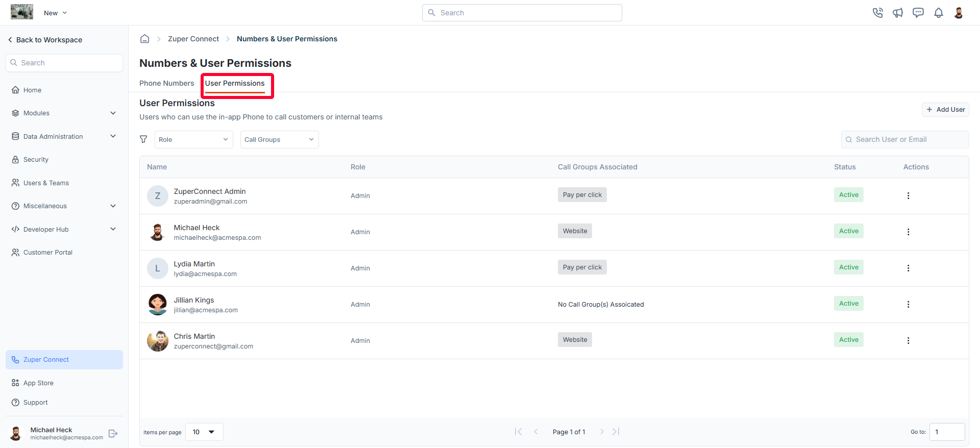
Task: Expand the Modules menu chevron
Action: [113, 113]
